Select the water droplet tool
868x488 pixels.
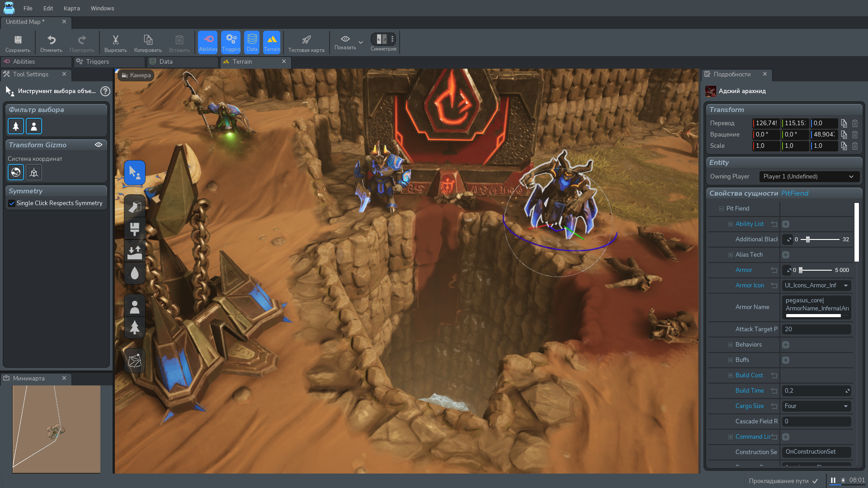[135, 273]
